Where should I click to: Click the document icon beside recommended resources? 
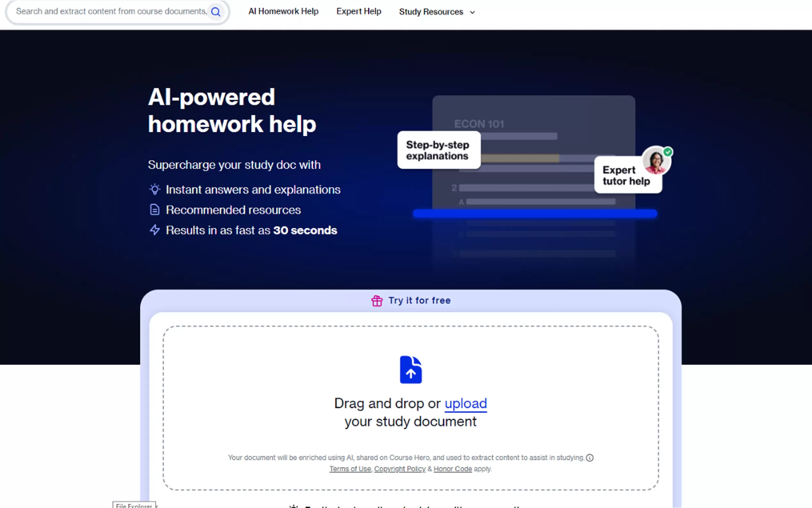point(154,209)
